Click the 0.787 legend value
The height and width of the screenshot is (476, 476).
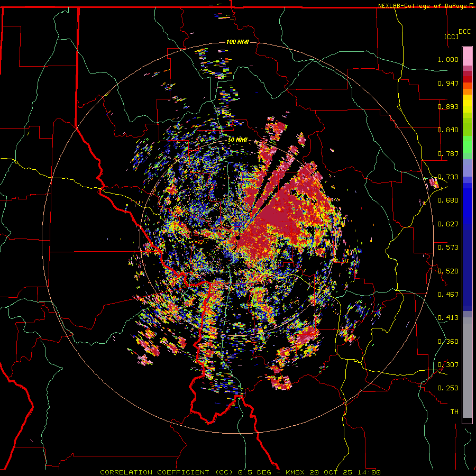tap(448, 153)
